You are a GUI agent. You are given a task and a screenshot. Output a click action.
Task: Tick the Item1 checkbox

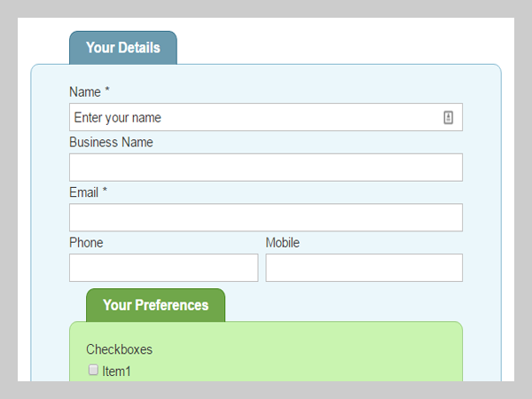pos(93,371)
